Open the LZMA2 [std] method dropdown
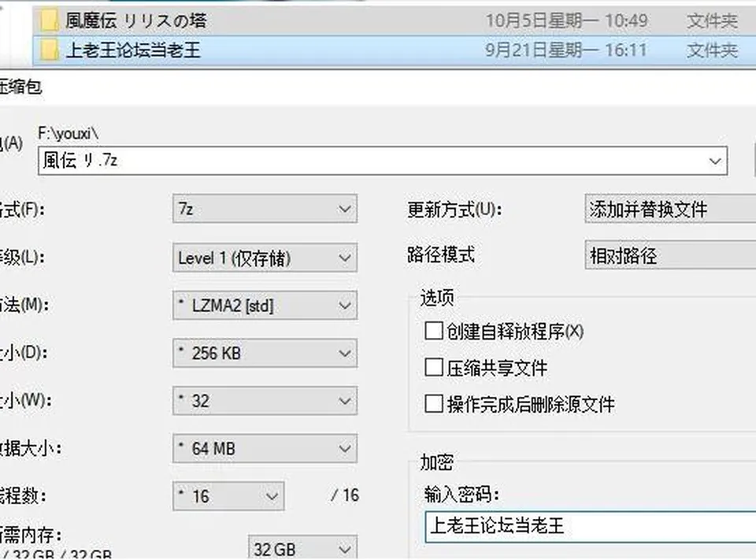 [265, 306]
